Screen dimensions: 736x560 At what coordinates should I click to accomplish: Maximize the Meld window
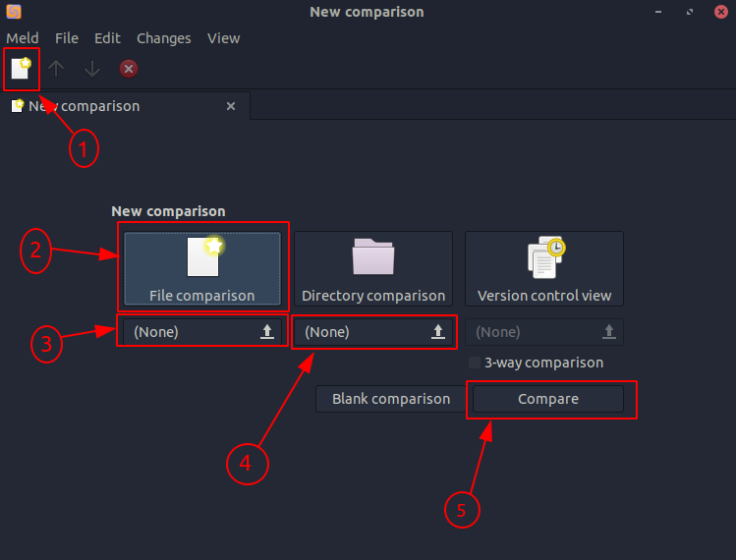pyautogui.click(x=690, y=12)
